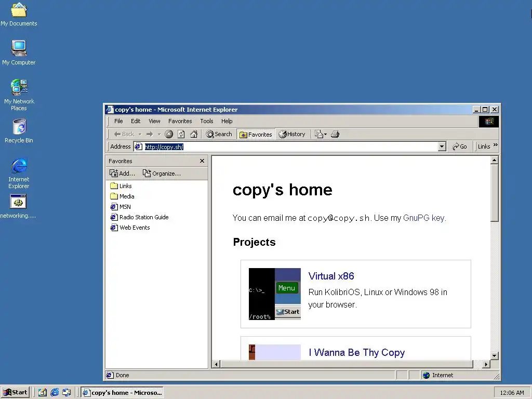Viewport: 532px width, 399px height.
Task: Click in the Address input field
Action: [x=290, y=147]
